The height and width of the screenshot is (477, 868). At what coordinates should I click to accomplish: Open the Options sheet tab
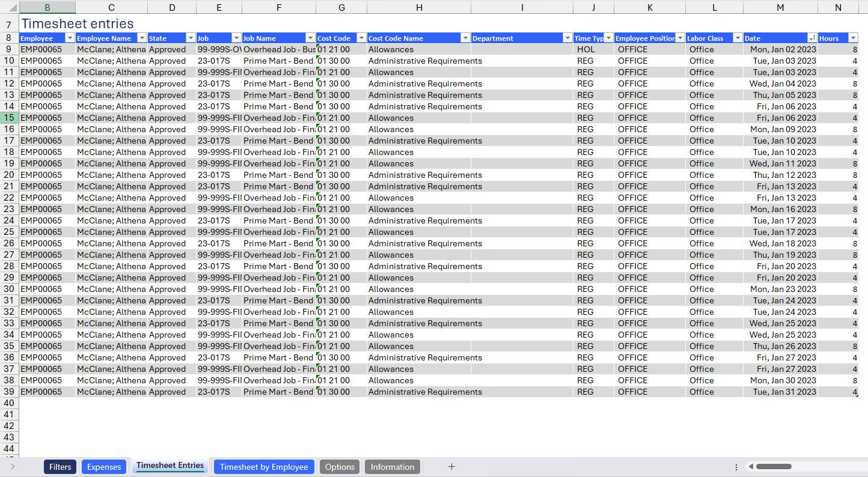click(340, 467)
